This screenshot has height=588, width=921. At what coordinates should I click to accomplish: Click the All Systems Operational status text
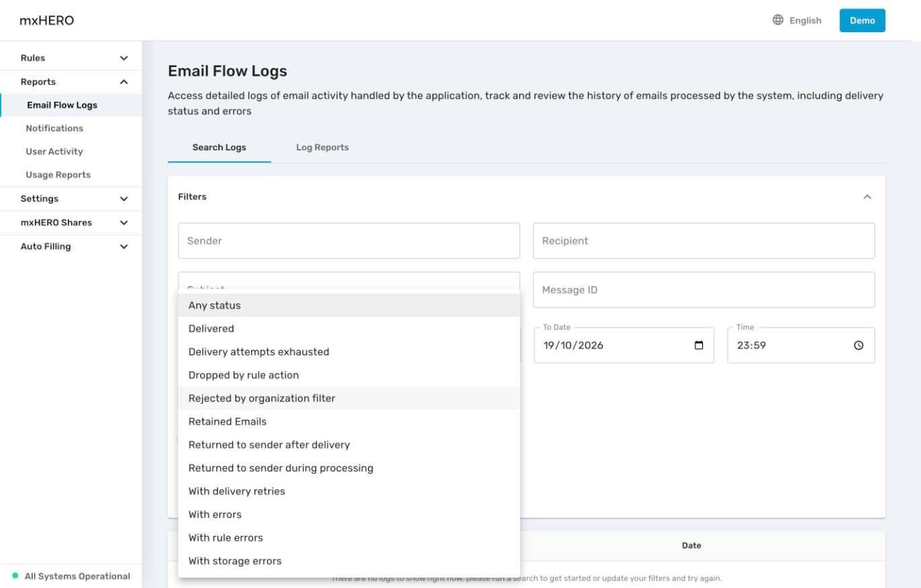tap(77, 576)
